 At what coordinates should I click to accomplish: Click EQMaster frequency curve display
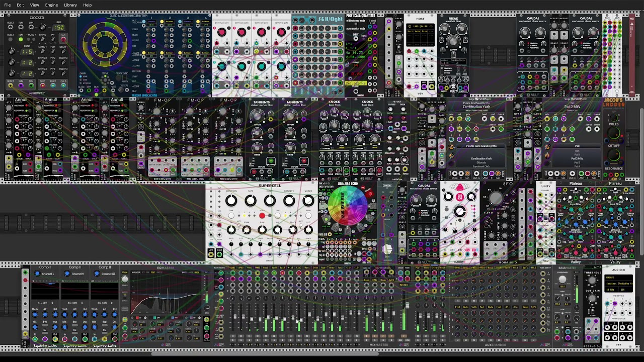(166, 294)
